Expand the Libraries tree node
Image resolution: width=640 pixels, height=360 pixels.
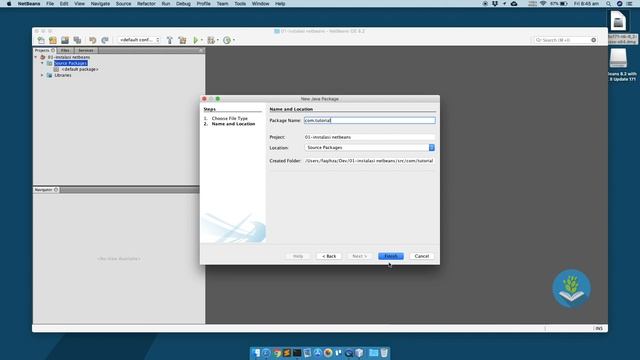pos(42,75)
